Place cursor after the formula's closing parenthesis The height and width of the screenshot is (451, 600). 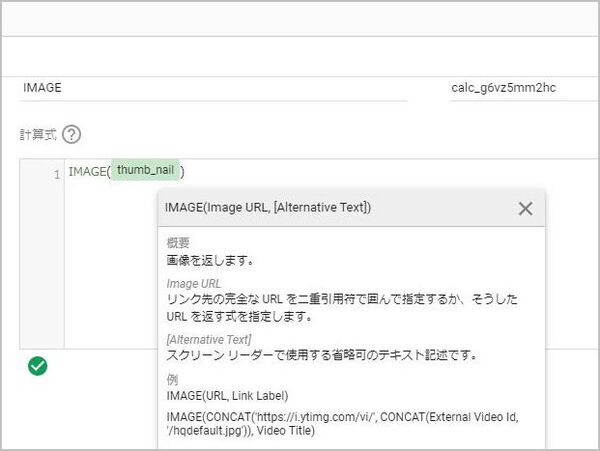pos(186,172)
